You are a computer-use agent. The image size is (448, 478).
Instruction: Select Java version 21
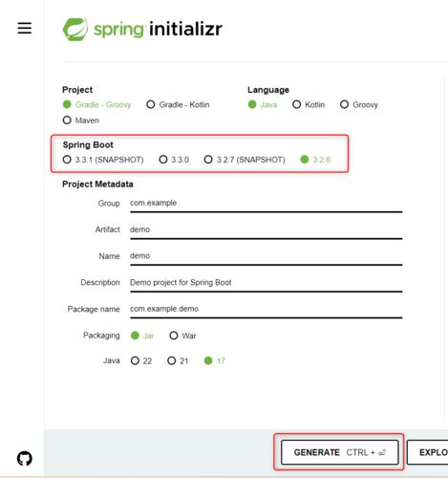178,360
